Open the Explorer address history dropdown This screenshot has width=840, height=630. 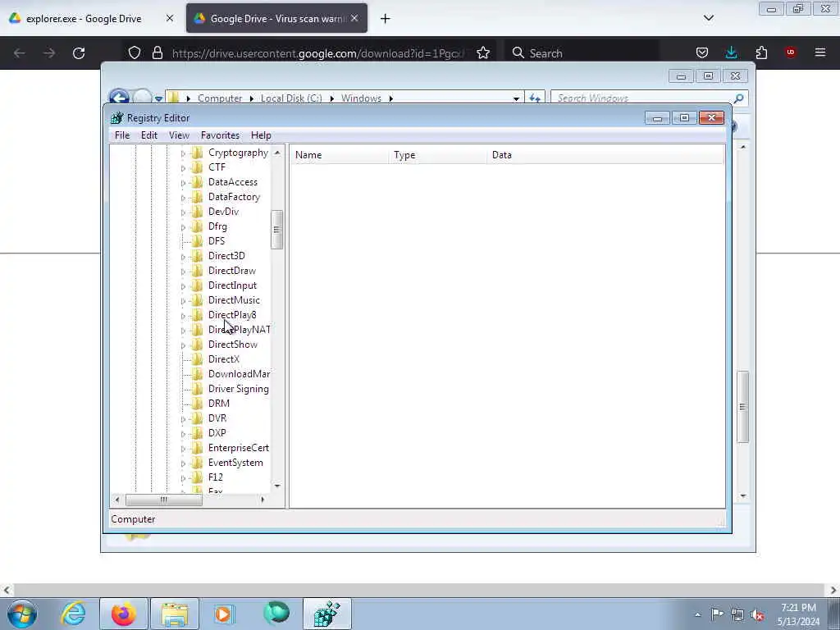click(516, 98)
